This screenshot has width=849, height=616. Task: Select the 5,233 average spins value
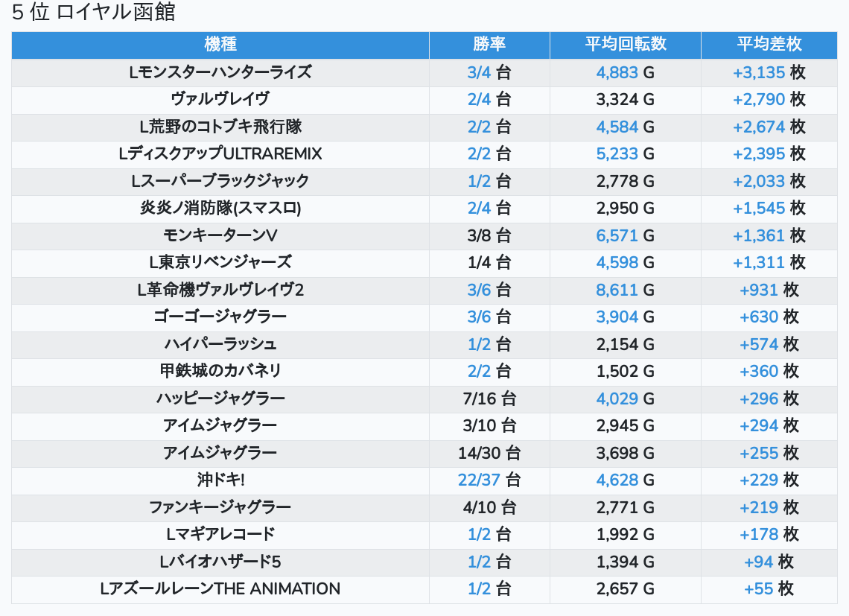[617, 153]
